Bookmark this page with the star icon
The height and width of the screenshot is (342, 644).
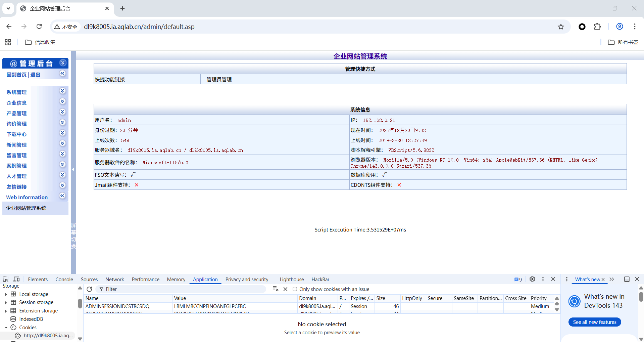pos(561,27)
